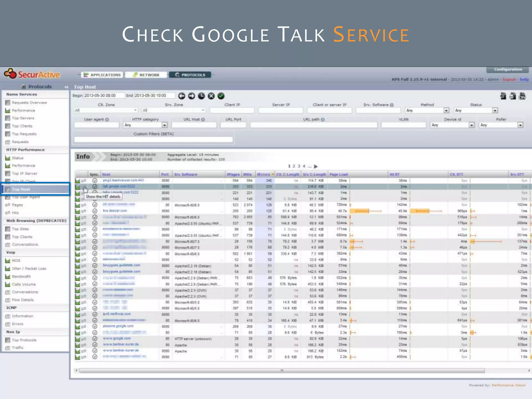The image size is (532, 399).
Task: Open Requests Overview in Name Services
Action: pyautogui.click(x=29, y=103)
